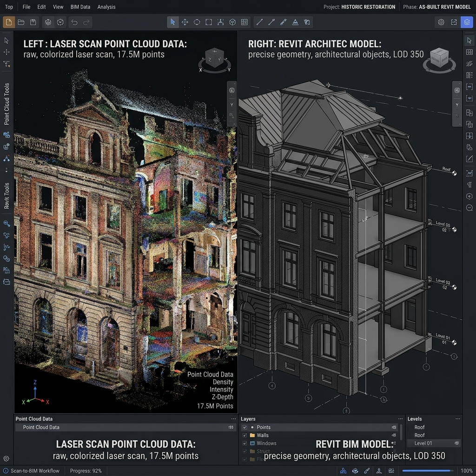Click the Intensity label in viewport legend
The width and height of the screenshot is (476, 476).
[x=221, y=390]
